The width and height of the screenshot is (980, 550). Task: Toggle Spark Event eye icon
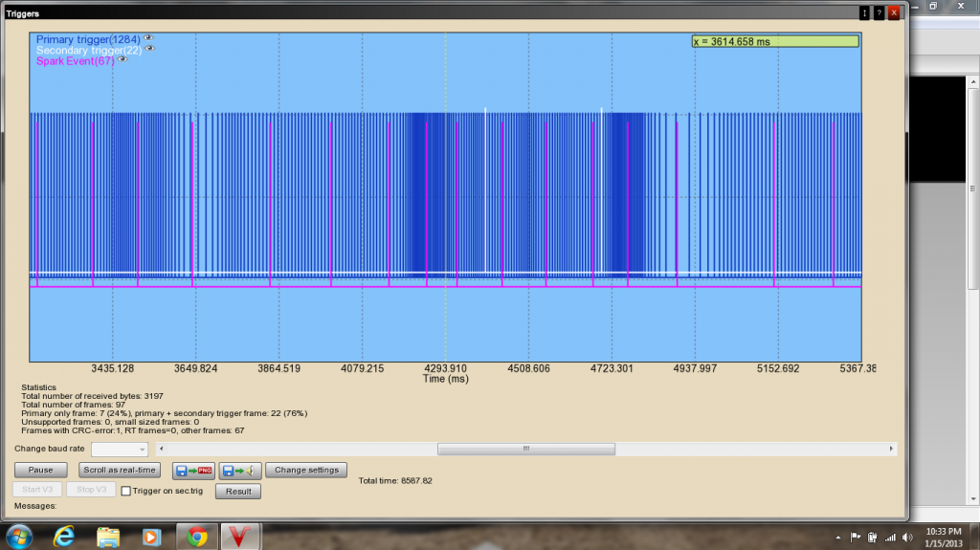click(122, 59)
